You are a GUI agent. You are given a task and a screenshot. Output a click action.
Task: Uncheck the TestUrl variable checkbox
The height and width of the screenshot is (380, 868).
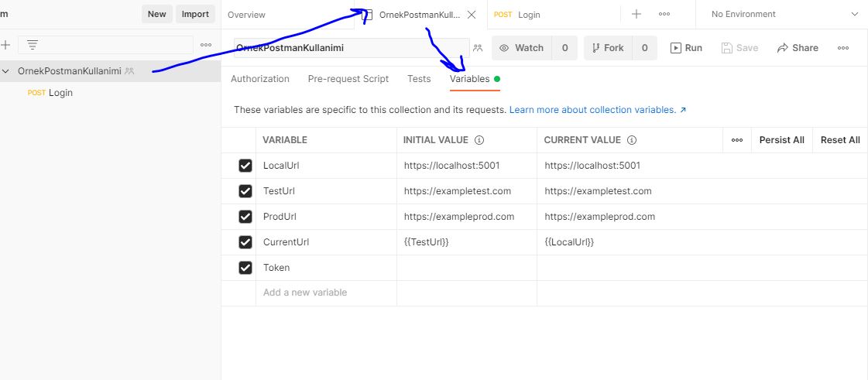[x=245, y=191]
